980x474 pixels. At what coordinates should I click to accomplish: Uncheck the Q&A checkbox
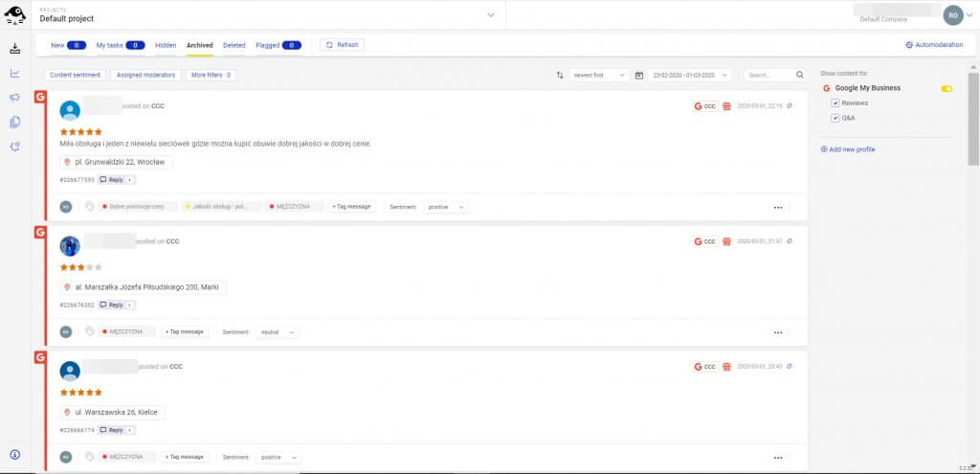point(835,118)
